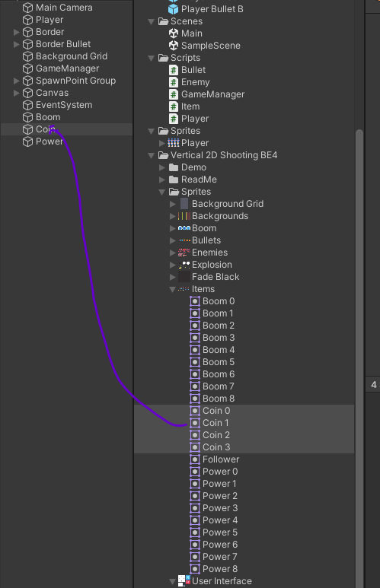Click the Demo folder icon

point(174,167)
